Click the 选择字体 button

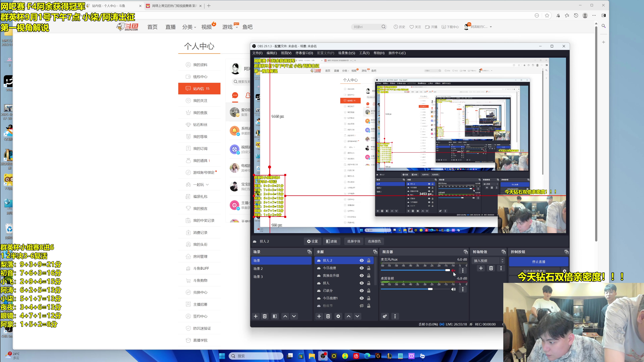pos(354,241)
